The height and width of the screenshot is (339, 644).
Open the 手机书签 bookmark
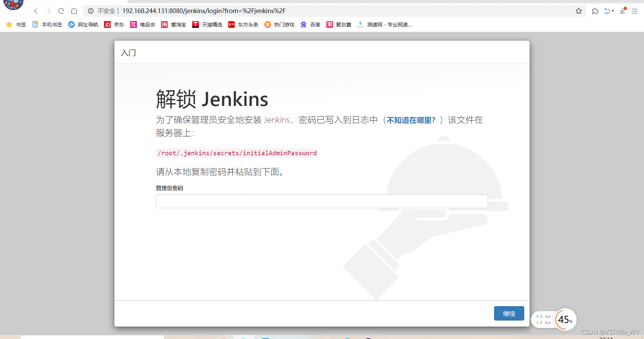47,24
